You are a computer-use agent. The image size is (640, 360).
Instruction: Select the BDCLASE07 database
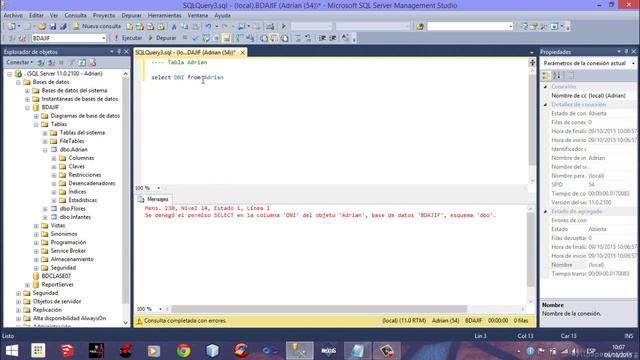click(56, 276)
